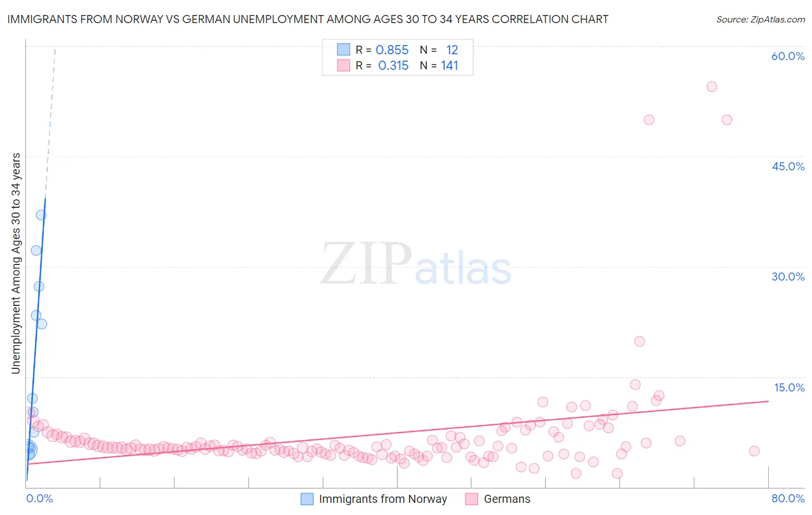Click the blue swatch beside R = 0.855
Screen dimensions: 812x515
344,50
